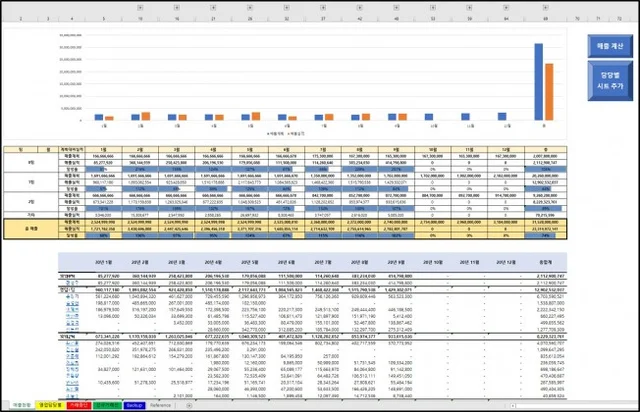
Task: Click the 매출 계산 button
Action: pyautogui.click(x=609, y=44)
